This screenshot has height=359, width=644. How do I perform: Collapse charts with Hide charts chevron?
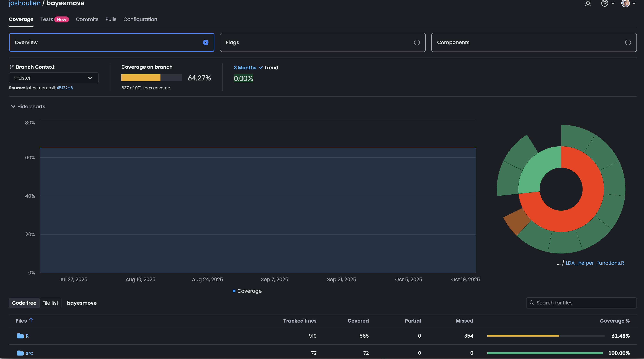13,107
